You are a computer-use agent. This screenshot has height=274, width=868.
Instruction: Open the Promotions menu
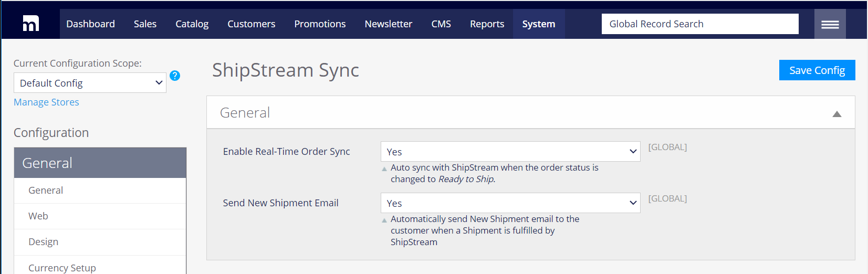coord(320,24)
